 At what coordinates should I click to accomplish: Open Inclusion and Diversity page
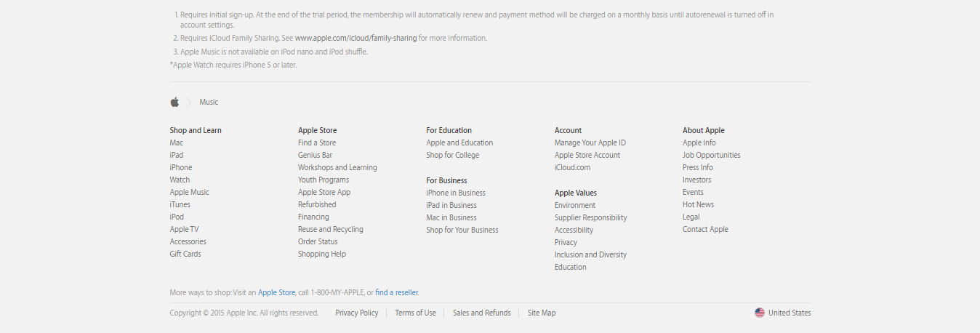pos(590,255)
